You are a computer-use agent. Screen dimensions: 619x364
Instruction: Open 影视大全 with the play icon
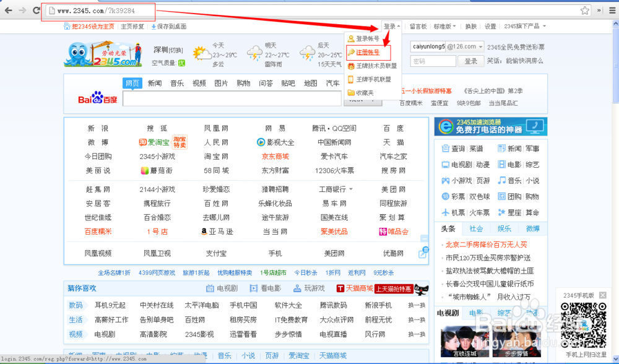click(x=275, y=142)
